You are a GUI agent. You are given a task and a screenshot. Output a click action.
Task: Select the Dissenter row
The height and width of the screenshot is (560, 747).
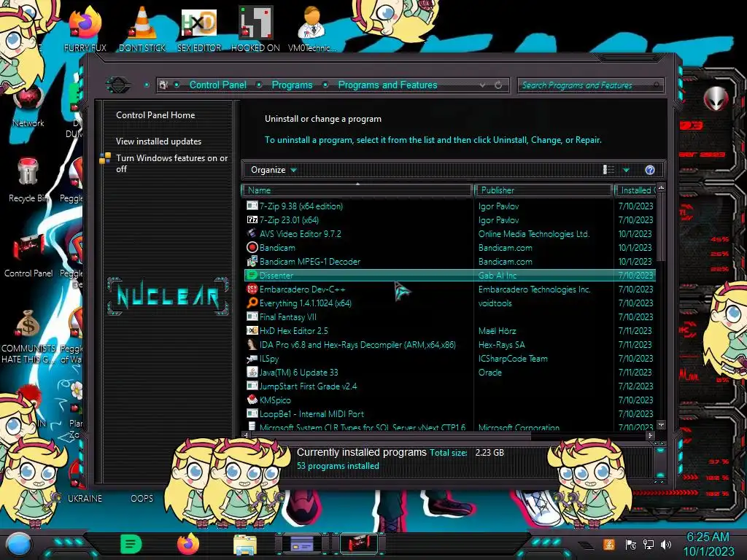(449, 275)
